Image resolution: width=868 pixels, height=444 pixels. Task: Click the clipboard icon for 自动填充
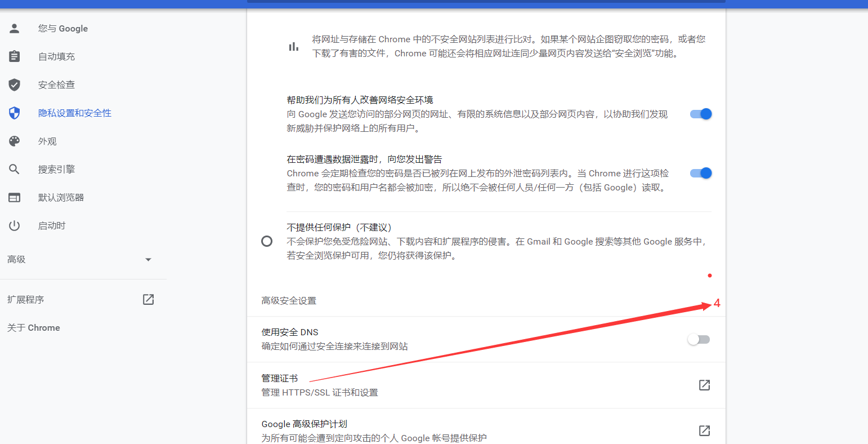(15, 56)
